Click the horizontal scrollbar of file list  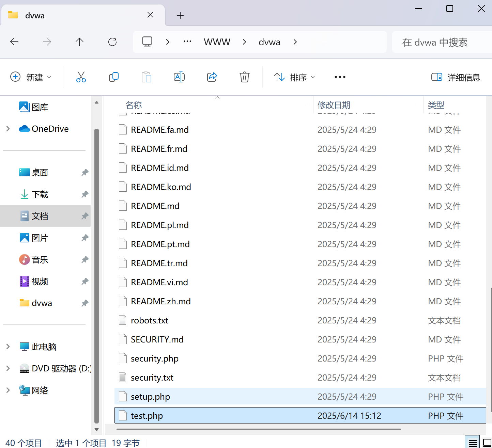coord(259,429)
